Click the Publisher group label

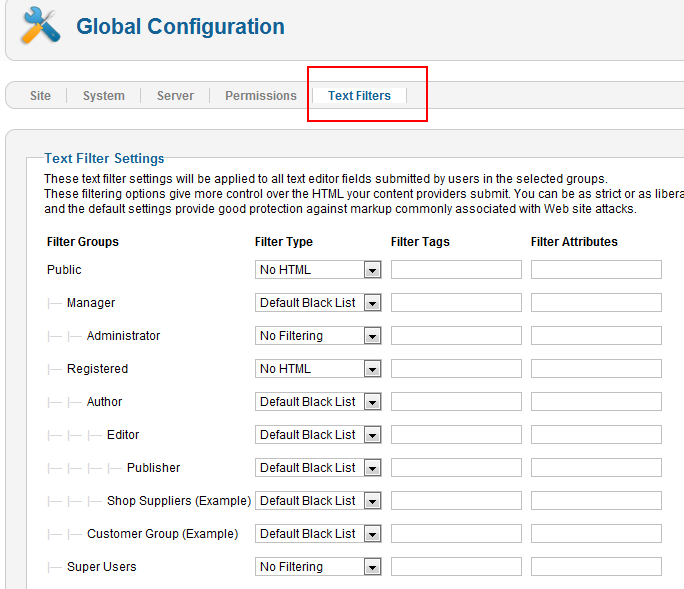click(154, 468)
